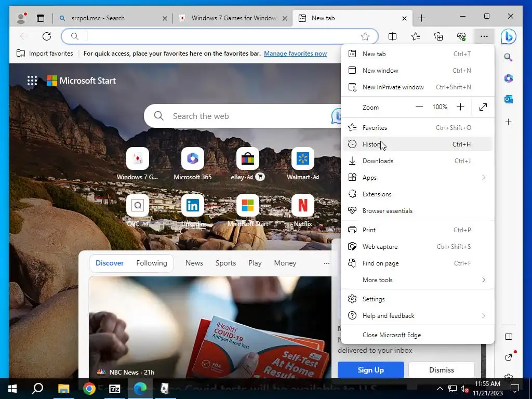Open the Outlook sidebar icon
The width and height of the screenshot is (532, 399).
click(508, 99)
